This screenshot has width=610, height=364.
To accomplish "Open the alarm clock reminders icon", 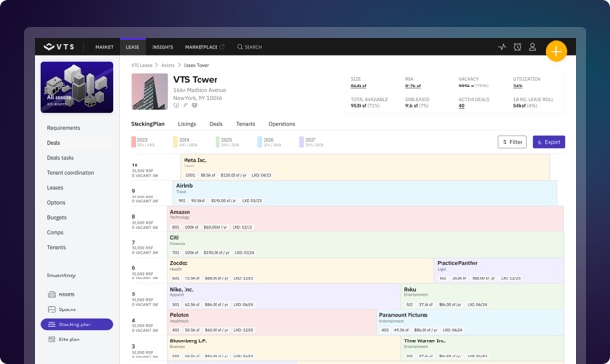I will click(517, 47).
